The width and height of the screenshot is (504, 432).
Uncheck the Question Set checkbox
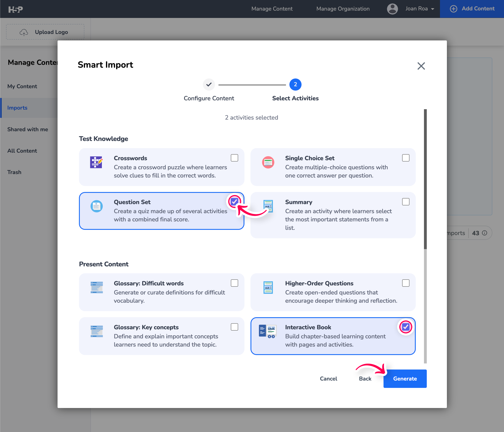[x=234, y=202]
